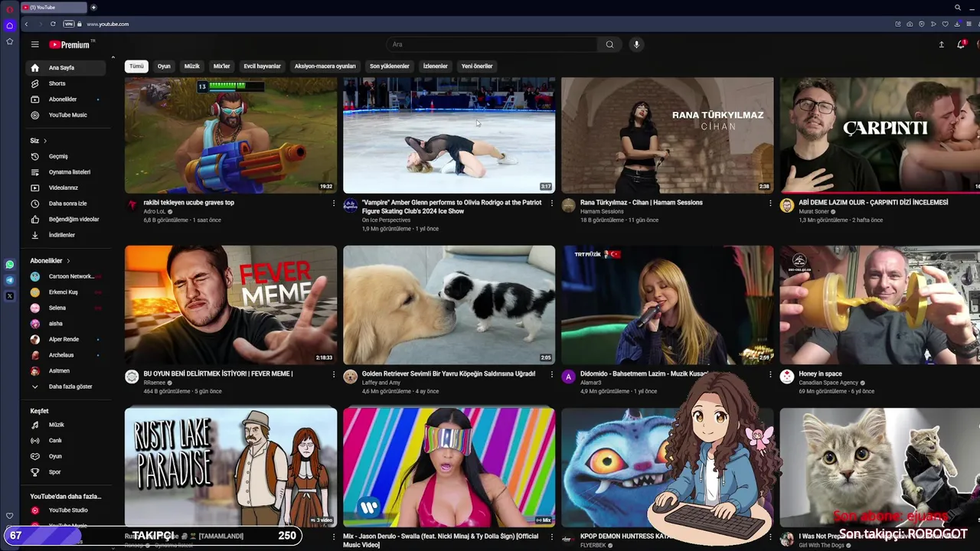Open X (Twitter) in the Opera sidebar
Viewport: 980px width, 551px height.
tap(9, 295)
